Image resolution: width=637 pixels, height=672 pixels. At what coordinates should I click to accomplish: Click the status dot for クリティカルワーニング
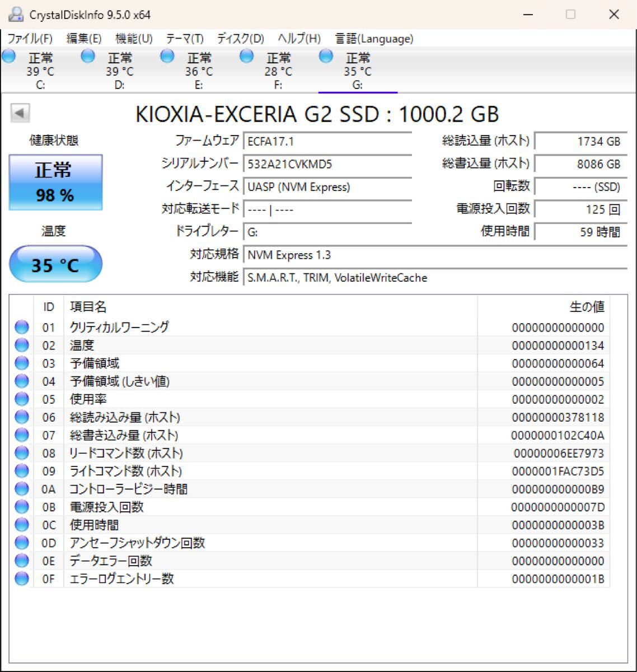coord(21,327)
